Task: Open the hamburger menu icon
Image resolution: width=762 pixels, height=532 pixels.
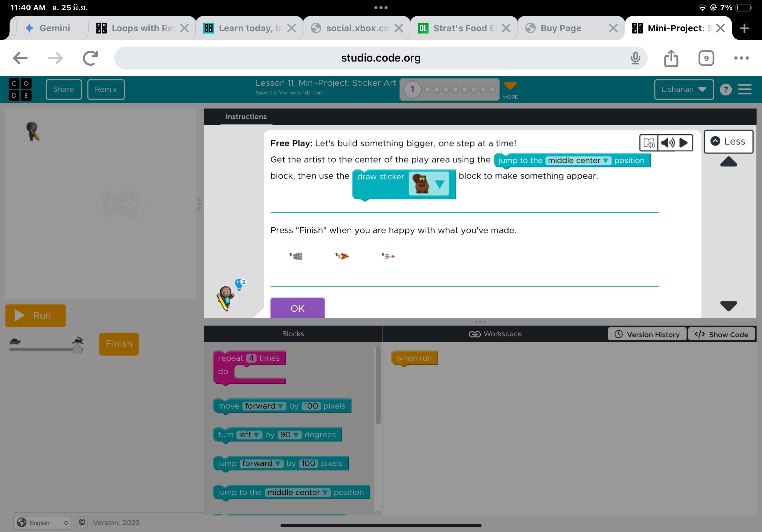Action: pos(745,89)
